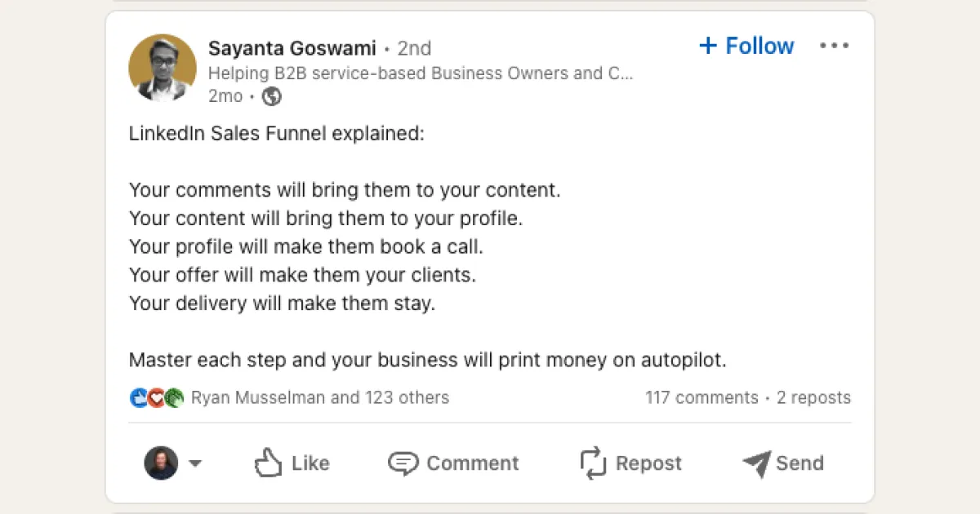The width and height of the screenshot is (980, 514).
Task: Open the Comment speech bubble icon
Action: point(403,463)
